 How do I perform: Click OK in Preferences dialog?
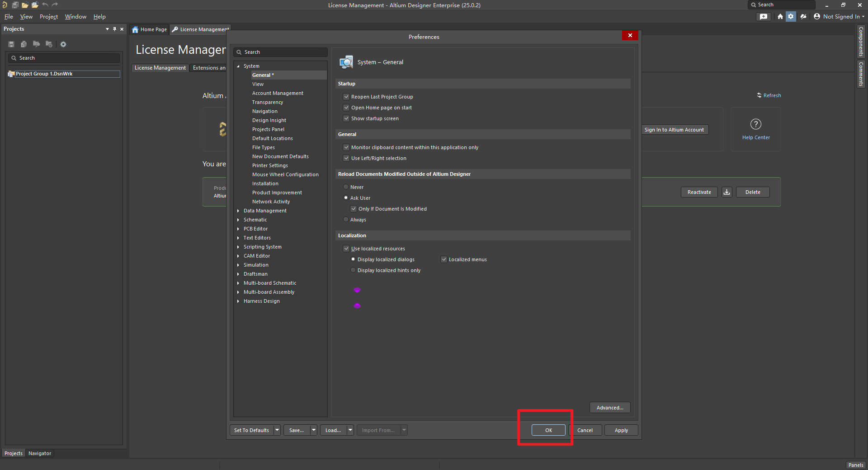pos(548,430)
